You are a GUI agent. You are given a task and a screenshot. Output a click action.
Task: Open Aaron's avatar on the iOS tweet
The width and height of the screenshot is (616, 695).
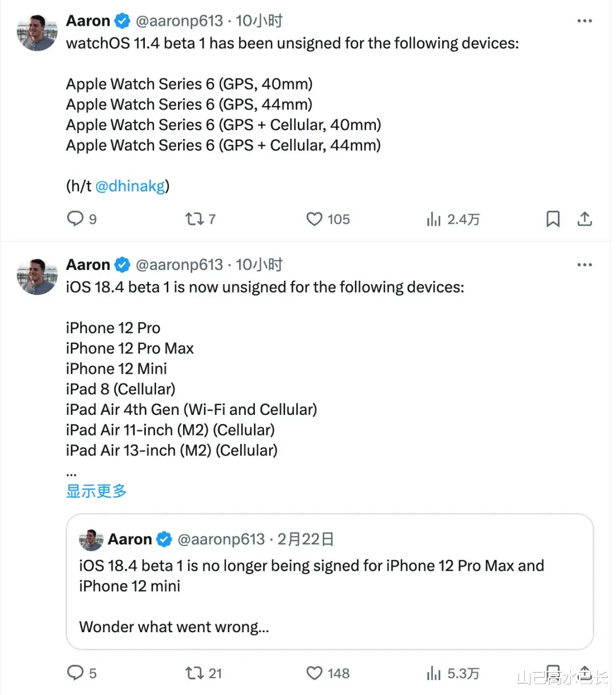37,276
